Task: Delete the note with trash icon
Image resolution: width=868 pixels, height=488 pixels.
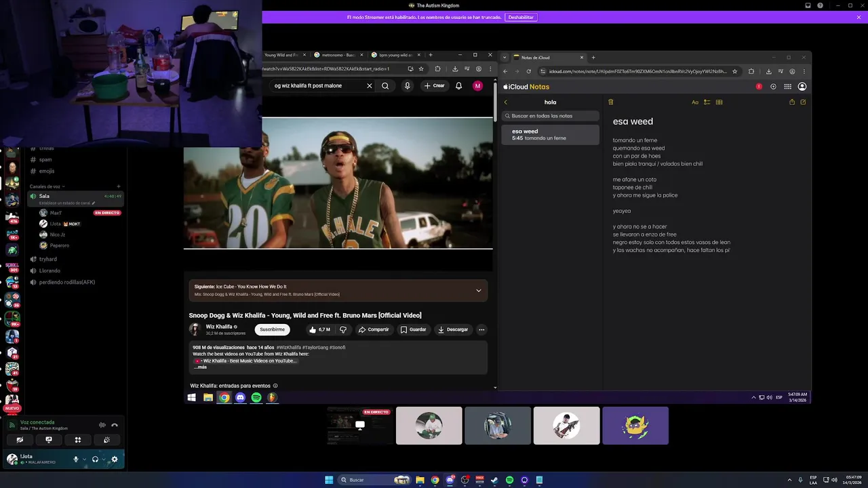Action: point(610,102)
